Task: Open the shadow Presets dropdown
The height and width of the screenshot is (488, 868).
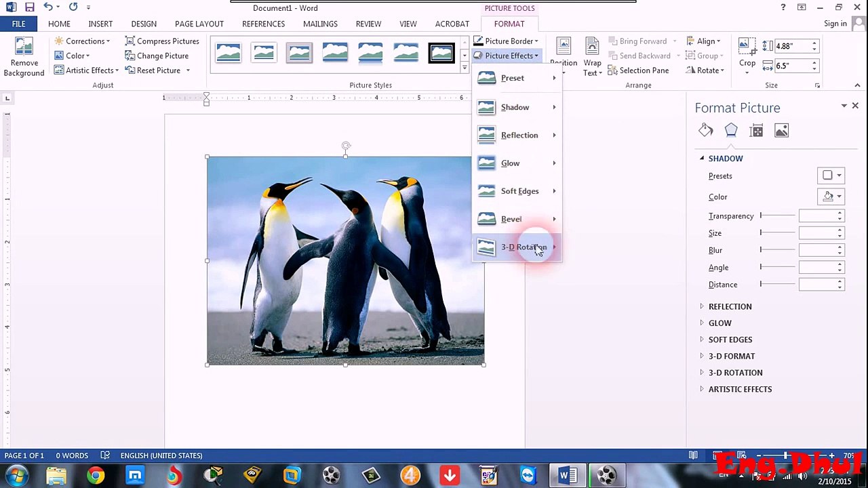Action: click(831, 176)
